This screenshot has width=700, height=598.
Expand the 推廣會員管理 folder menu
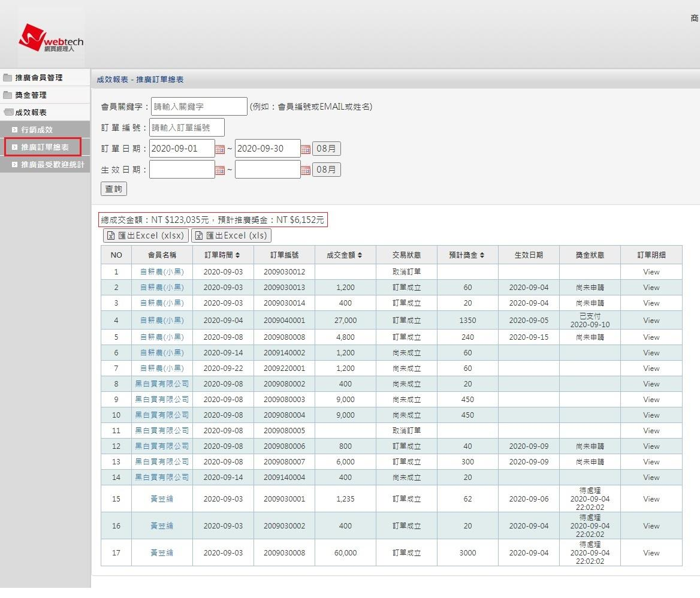coord(38,78)
